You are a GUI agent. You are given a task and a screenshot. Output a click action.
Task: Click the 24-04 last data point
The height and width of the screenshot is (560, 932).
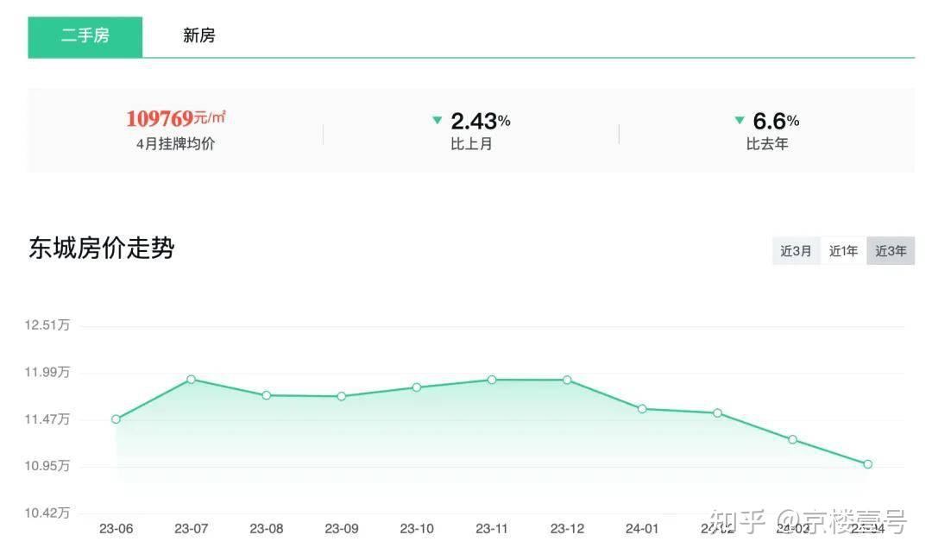pyautogui.click(x=868, y=464)
